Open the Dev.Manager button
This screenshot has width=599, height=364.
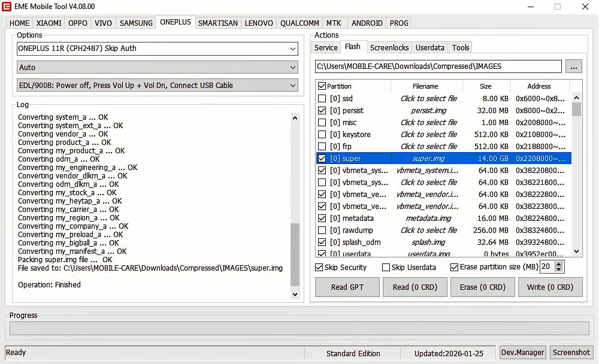pos(522,353)
